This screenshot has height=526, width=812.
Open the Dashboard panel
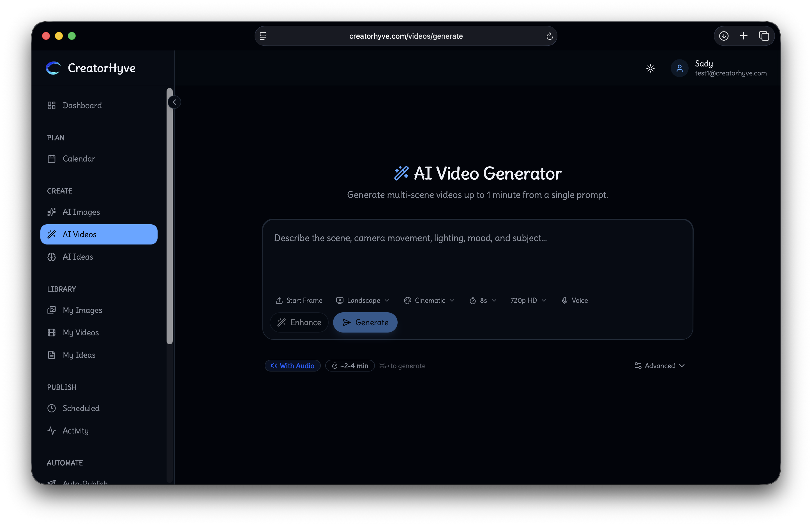[x=82, y=105]
